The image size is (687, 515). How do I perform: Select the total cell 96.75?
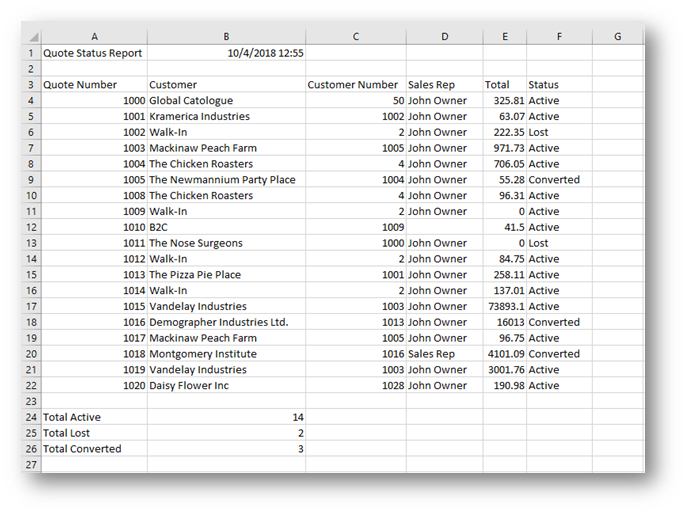(x=505, y=337)
